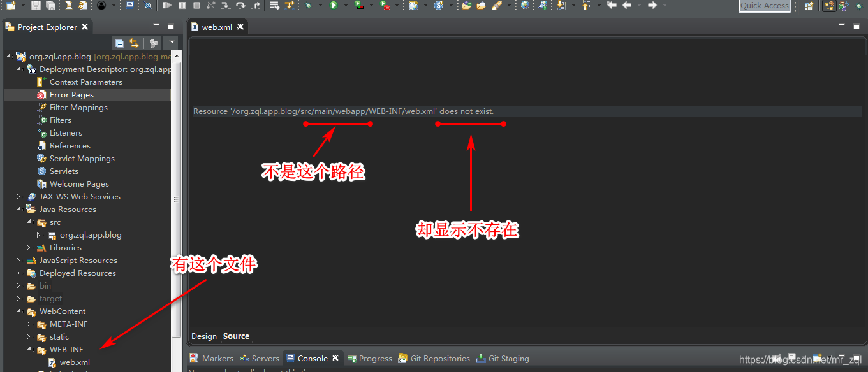Open the Progress view tab
The height and width of the screenshot is (372, 868).
point(370,359)
